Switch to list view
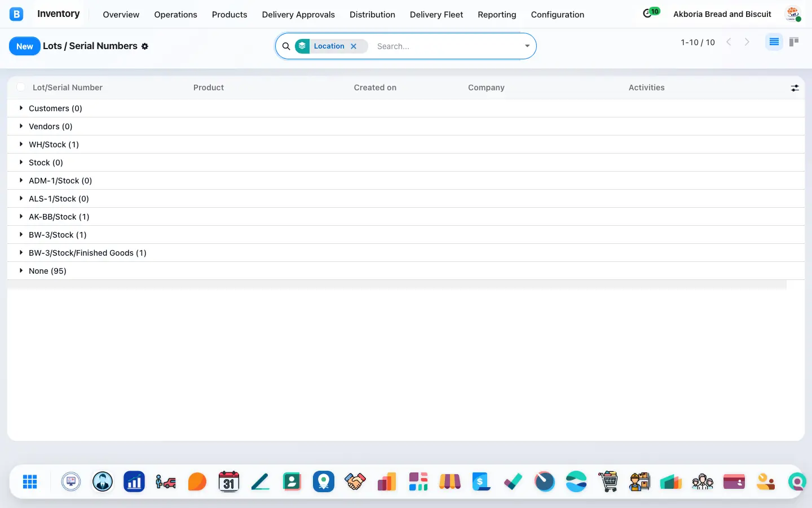The height and width of the screenshot is (508, 812). pyautogui.click(x=774, y=42)
